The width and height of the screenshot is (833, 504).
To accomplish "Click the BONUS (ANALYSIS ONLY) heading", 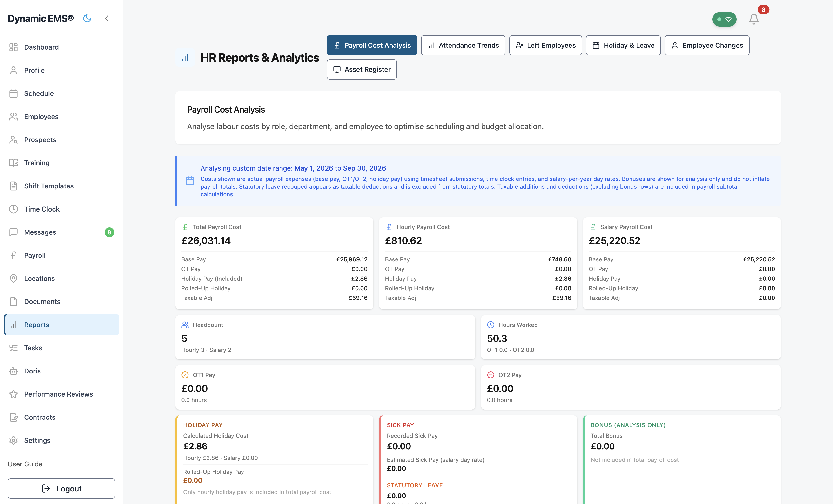I will 628,425.
